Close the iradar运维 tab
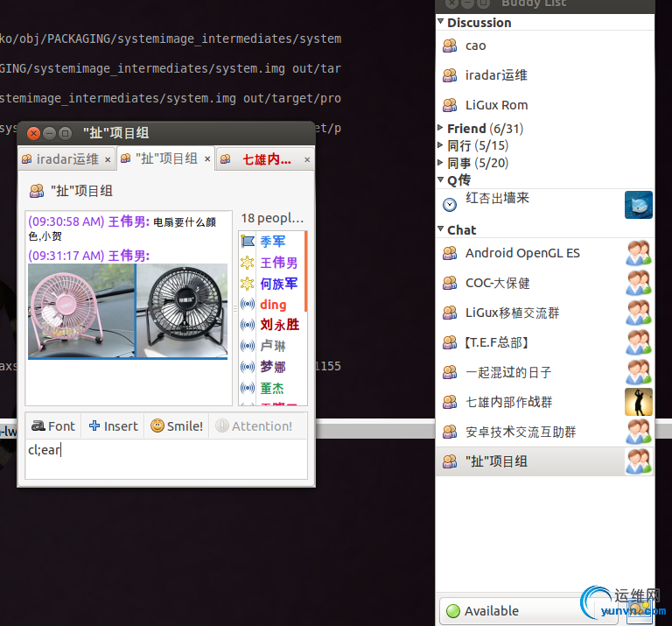This screenshot has height=626, width=672. point(108,160)
